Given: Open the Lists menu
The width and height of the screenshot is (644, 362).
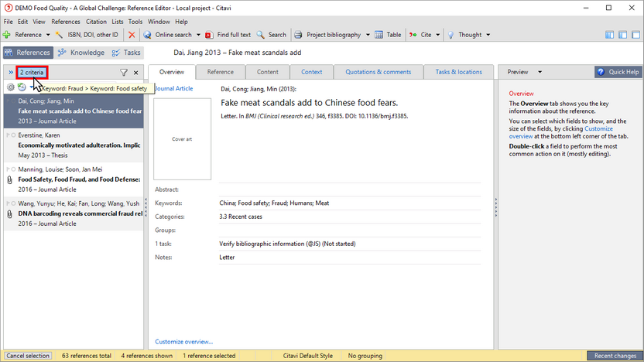Looking at the screenshot, I should [x=118, y=22].
